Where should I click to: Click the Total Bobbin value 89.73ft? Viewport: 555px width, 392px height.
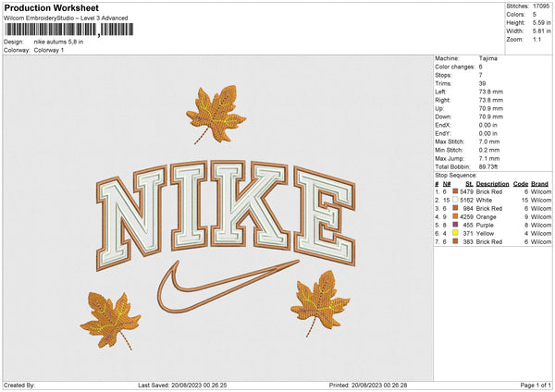(488, 166)
